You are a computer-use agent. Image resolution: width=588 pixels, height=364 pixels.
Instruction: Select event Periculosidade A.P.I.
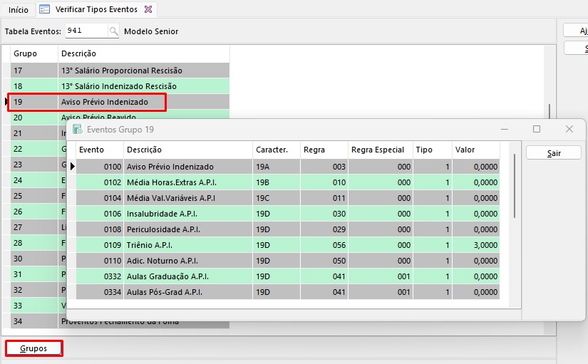tap(288, 229)
